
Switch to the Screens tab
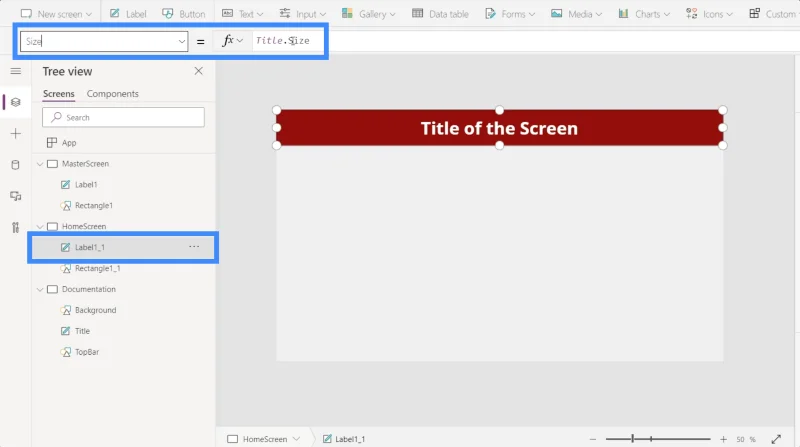click(59, 94)
